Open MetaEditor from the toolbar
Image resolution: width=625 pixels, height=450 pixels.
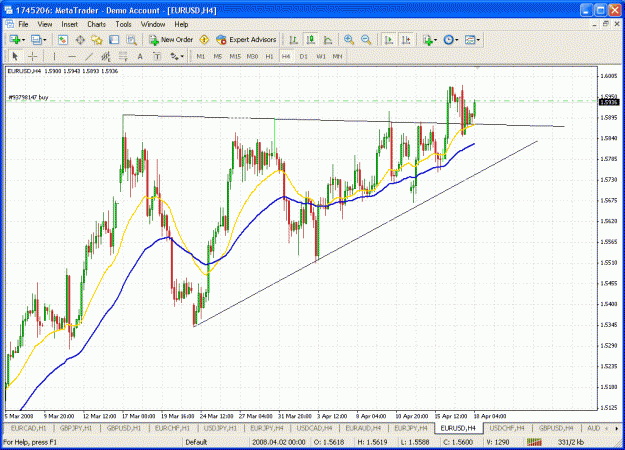(x=204, y=40)
